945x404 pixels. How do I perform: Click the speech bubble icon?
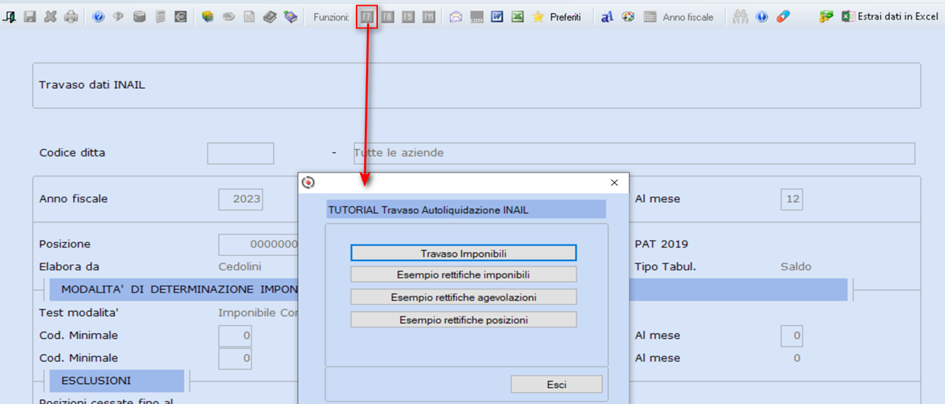coord(118,17)
